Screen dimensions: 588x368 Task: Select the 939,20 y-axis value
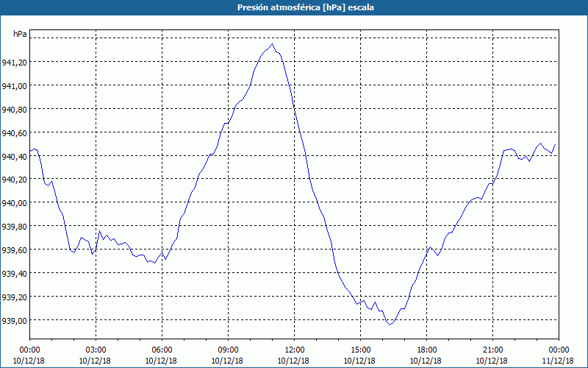14,297
